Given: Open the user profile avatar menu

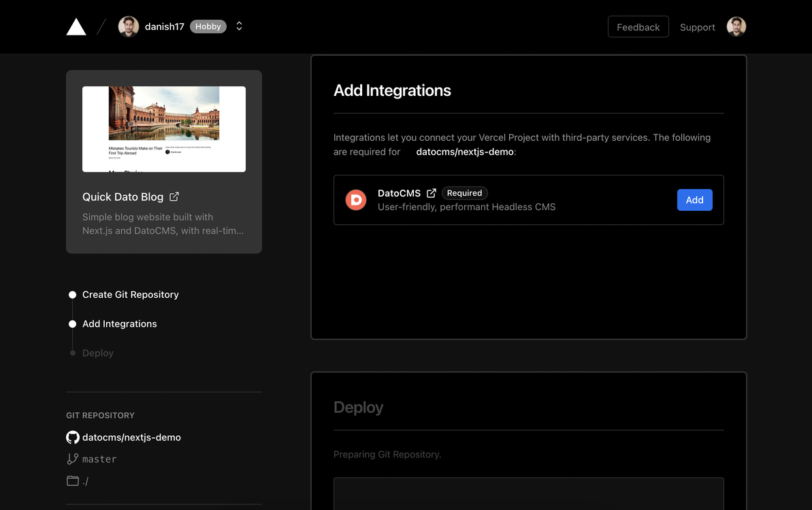Looking at the screenshot, I should [x=736, y=27].
